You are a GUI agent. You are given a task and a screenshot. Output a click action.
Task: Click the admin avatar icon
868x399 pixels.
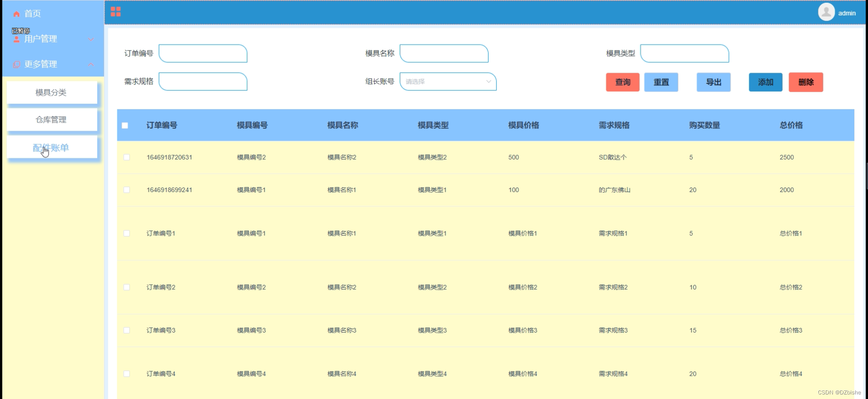[x=826, y=12]
